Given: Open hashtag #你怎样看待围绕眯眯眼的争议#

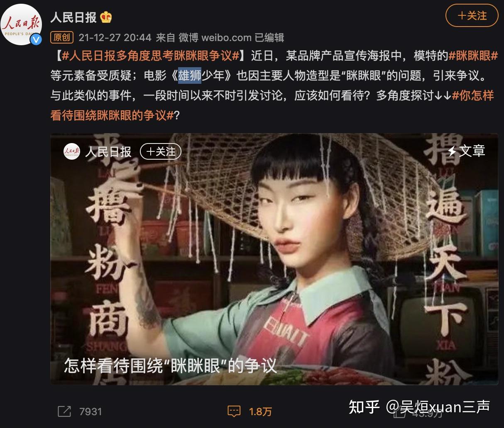Looking at the screenshot, I should (272, 105).
